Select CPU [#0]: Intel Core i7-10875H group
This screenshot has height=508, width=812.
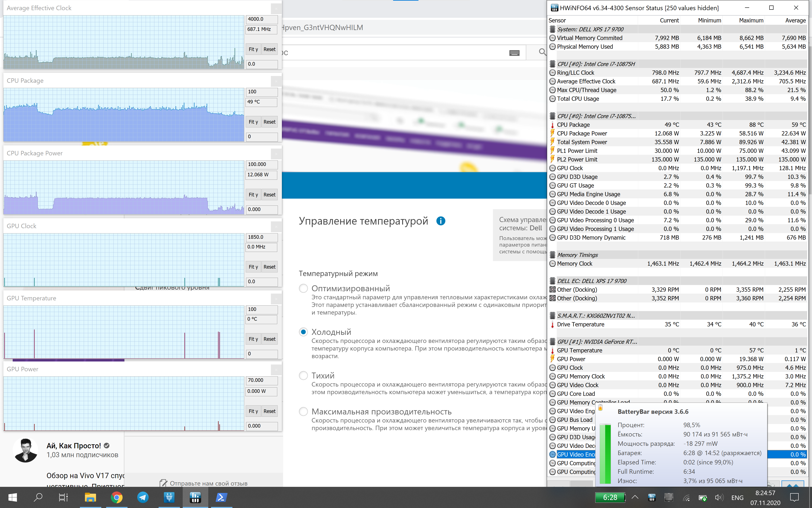tap(678, 64)
